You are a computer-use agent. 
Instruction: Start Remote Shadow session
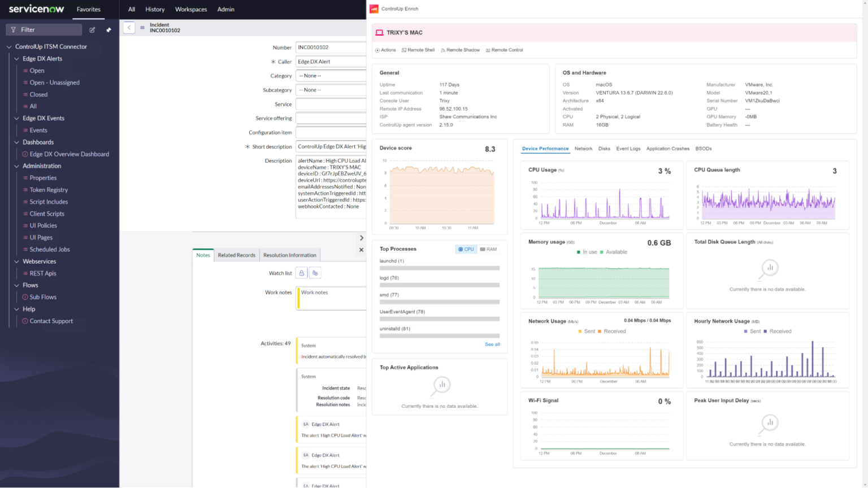[460, 50]
